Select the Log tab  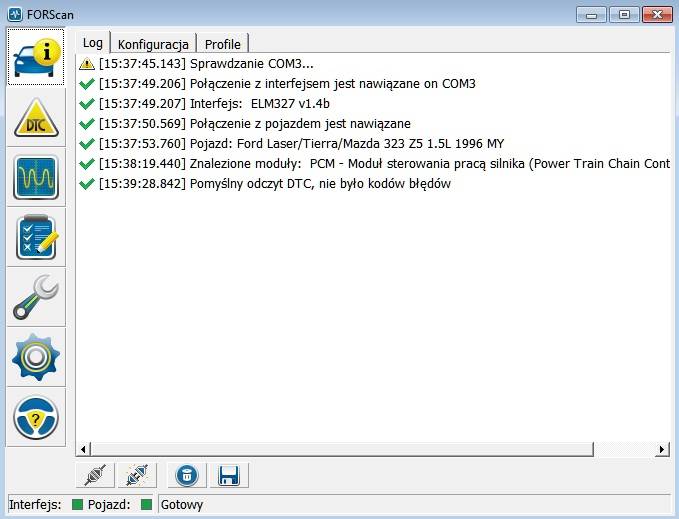click(x=92, y=43)
